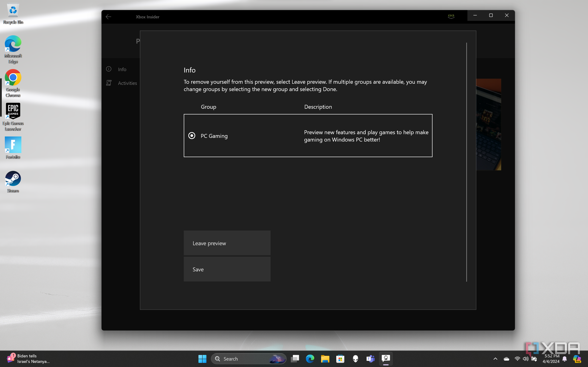Viewport: 588px width, 367px height.
Task: Open the notifications bell icon
Action: [x=565, y=359]
